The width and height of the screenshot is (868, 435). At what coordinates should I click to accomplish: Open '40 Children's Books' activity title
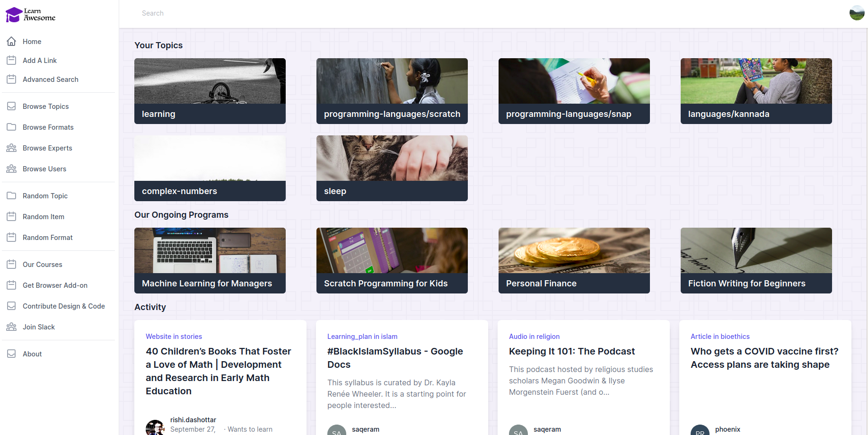click(219, 371)
